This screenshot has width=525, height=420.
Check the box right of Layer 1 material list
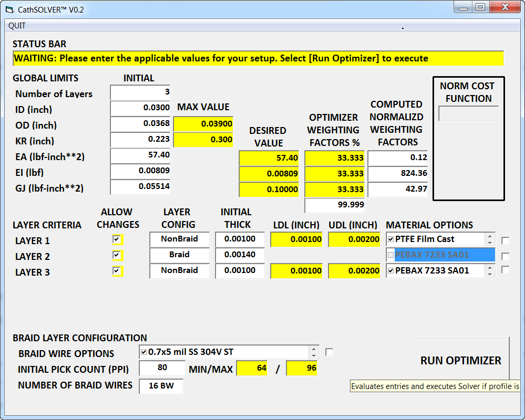click(x=505, y=240)
